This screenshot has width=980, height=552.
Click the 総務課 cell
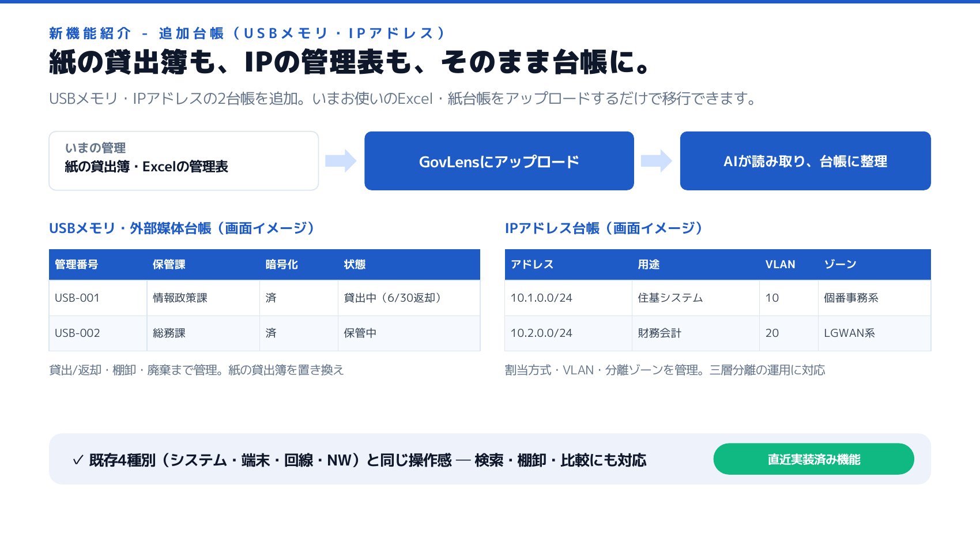pos(203,333)
